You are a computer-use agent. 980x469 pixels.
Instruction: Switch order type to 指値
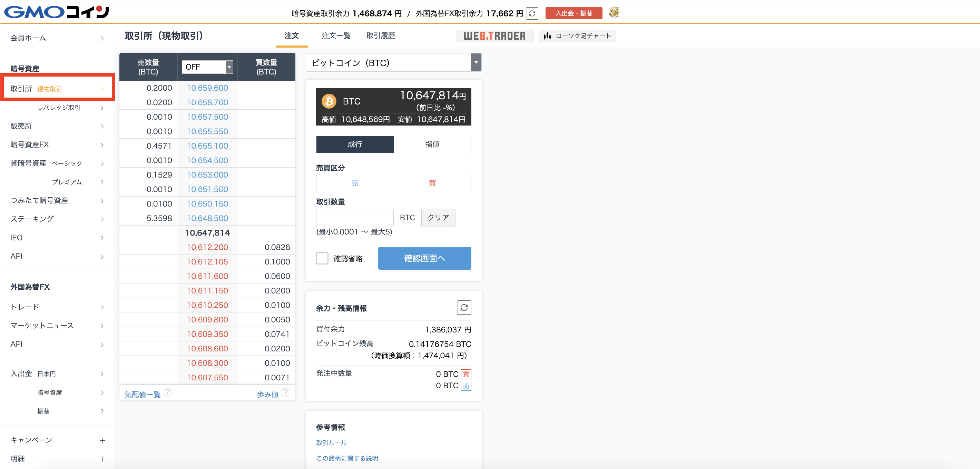click(x=432, y=144)
